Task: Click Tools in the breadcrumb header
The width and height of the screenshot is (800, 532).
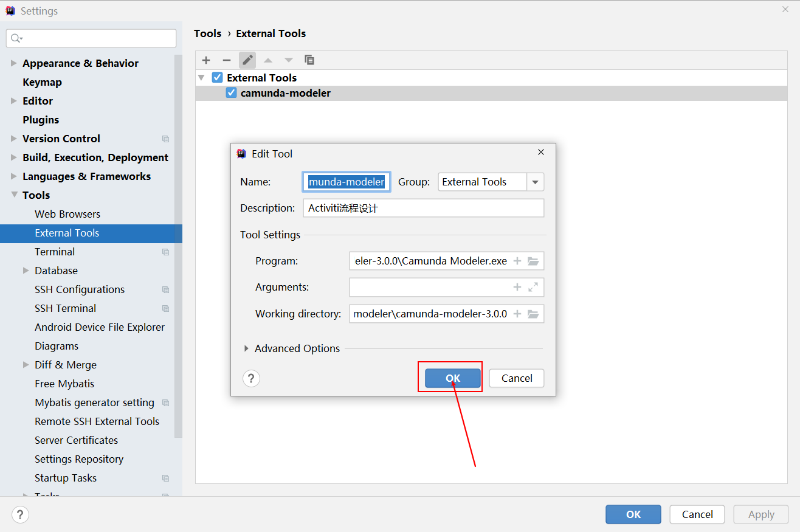Action: (208, 33)
